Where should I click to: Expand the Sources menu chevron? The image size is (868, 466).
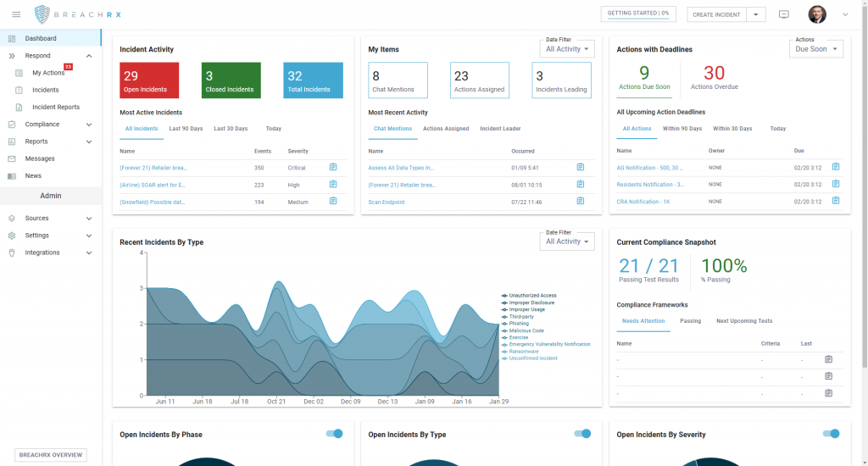pyautogui.click(x=89, y=219)
